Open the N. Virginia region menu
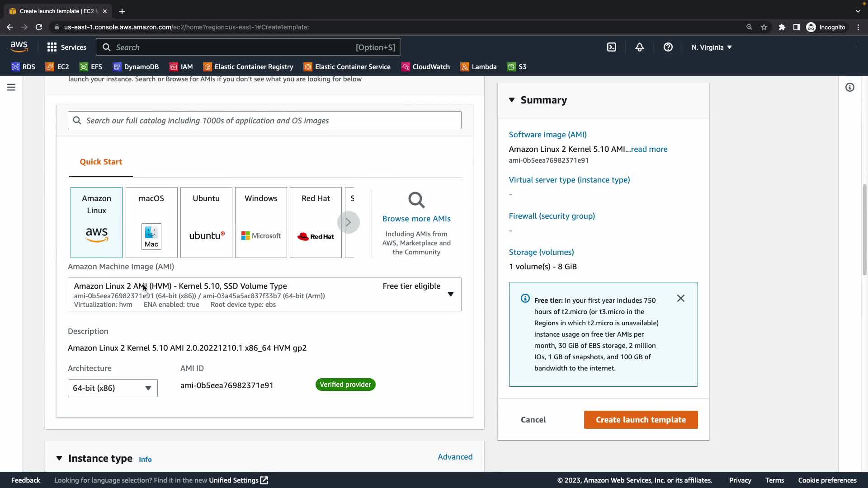 711,47
